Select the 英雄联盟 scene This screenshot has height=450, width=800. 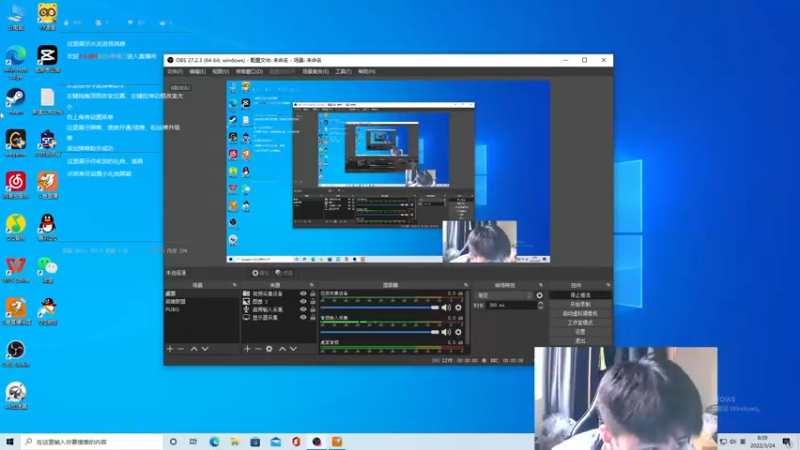click(x=202, y=302)
